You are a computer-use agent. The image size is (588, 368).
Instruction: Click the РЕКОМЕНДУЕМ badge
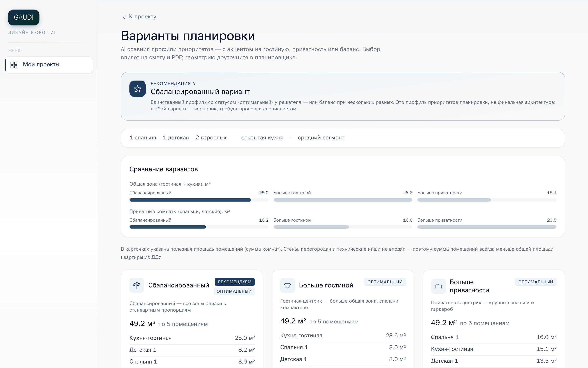[235, 282]
